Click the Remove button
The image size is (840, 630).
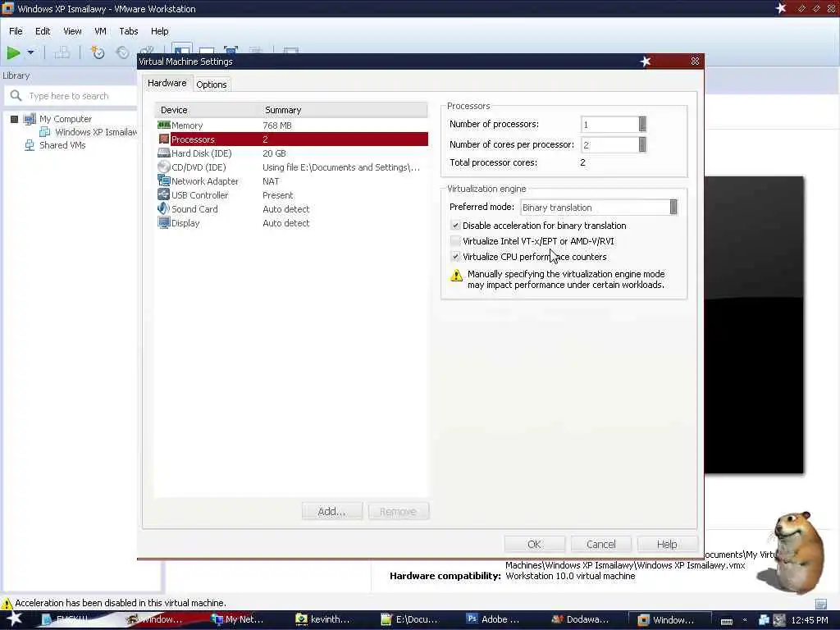click(x=398, y=512)
